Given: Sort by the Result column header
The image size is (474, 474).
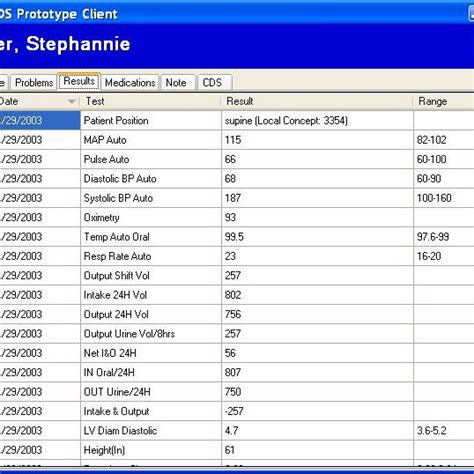Looking at the screenshot, I should pos(317,101).
